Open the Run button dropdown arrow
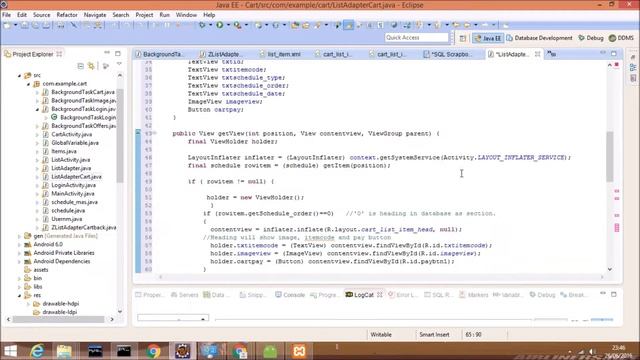 tap(228, 25)
